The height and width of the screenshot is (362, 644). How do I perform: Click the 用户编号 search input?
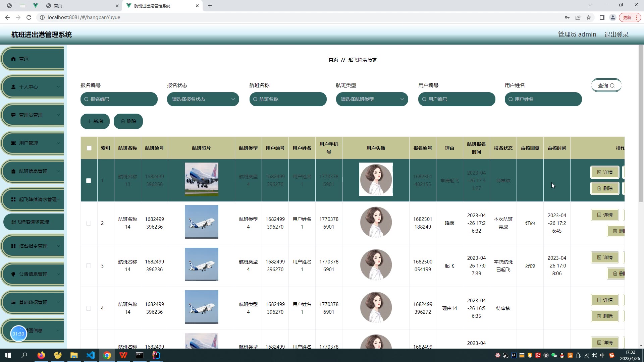(x=457, y=99)
